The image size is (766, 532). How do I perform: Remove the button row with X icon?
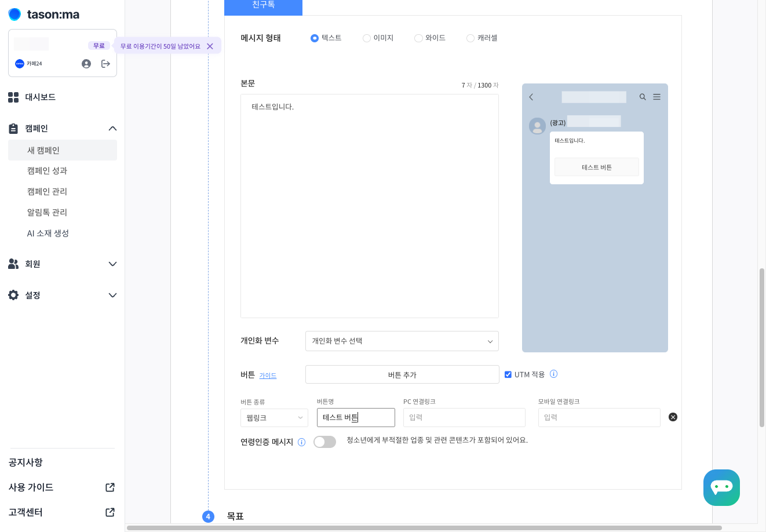point(673,417)
